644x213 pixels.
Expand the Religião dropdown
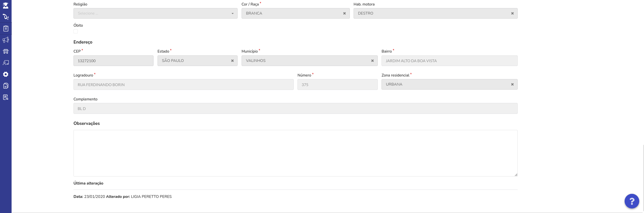pos(155,13)
